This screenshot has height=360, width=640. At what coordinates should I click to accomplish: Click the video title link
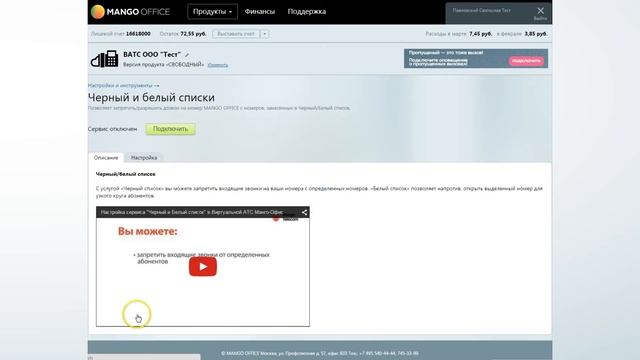(192, 212)
